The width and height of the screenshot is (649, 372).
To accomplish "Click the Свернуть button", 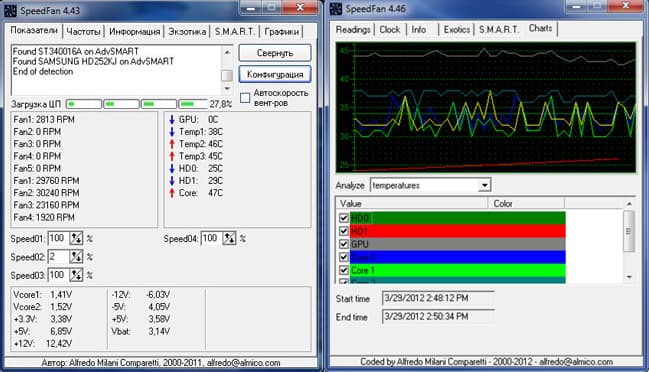I will [275, 53].
